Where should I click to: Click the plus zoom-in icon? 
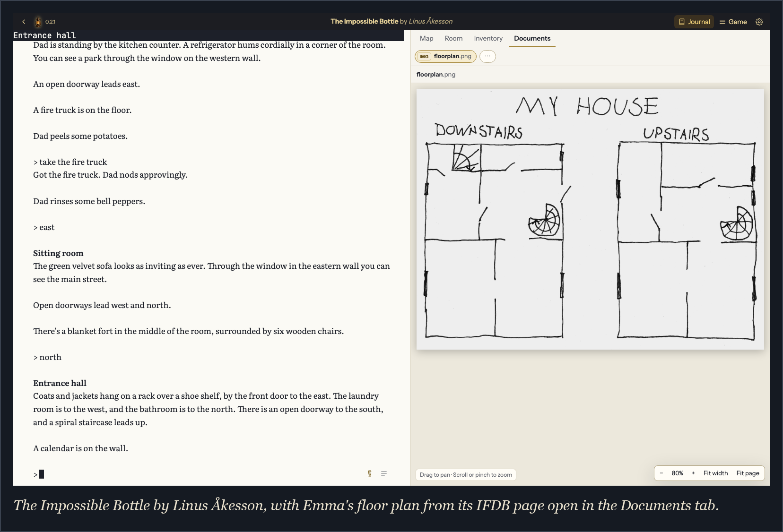pos(693,473)
